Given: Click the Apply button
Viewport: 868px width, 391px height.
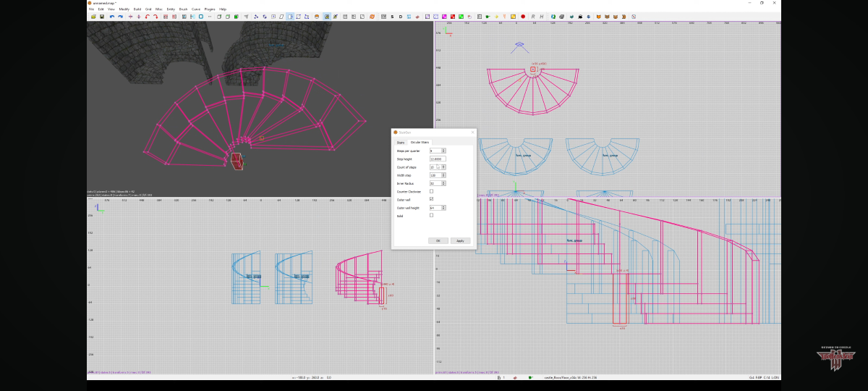Looking at the screenshot, I should click(460, 240).
